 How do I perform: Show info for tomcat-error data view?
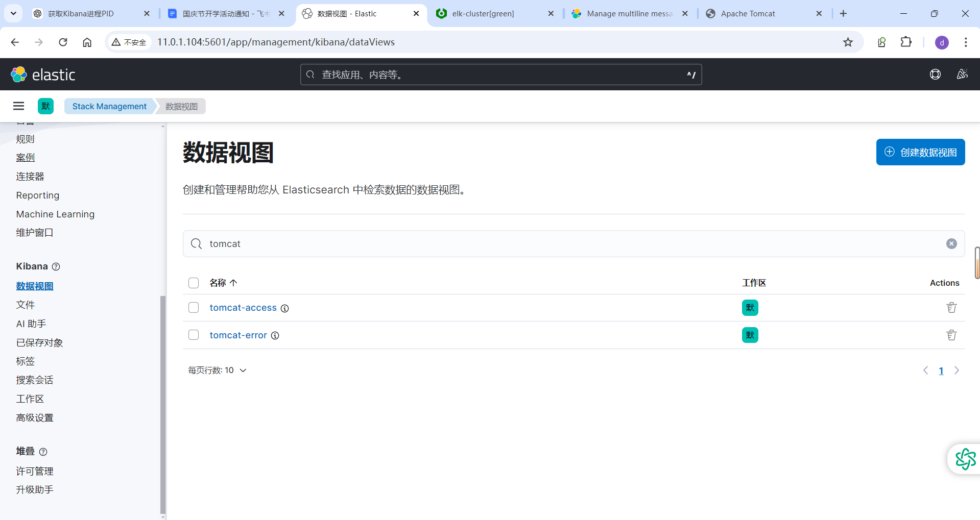275,336
